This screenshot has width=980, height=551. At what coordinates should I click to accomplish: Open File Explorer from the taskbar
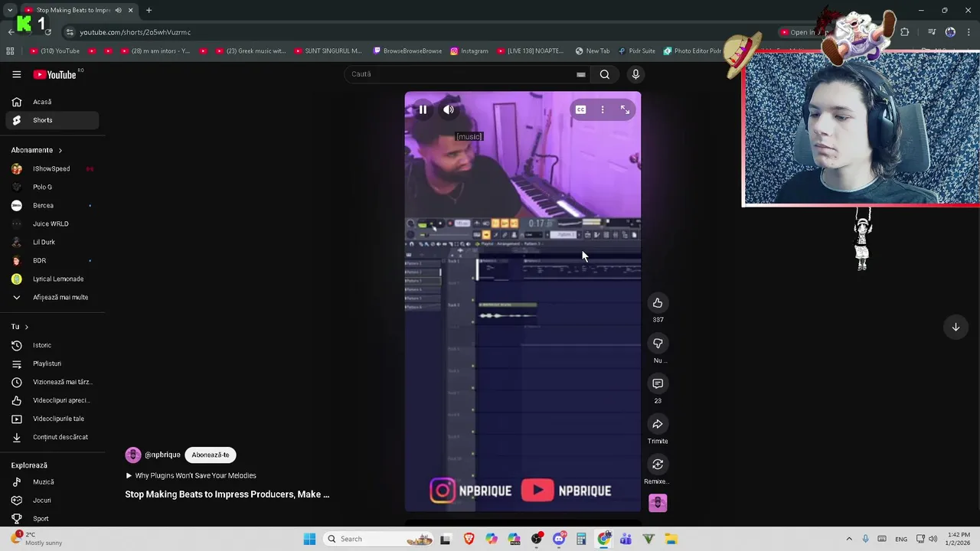click(671, 539)
